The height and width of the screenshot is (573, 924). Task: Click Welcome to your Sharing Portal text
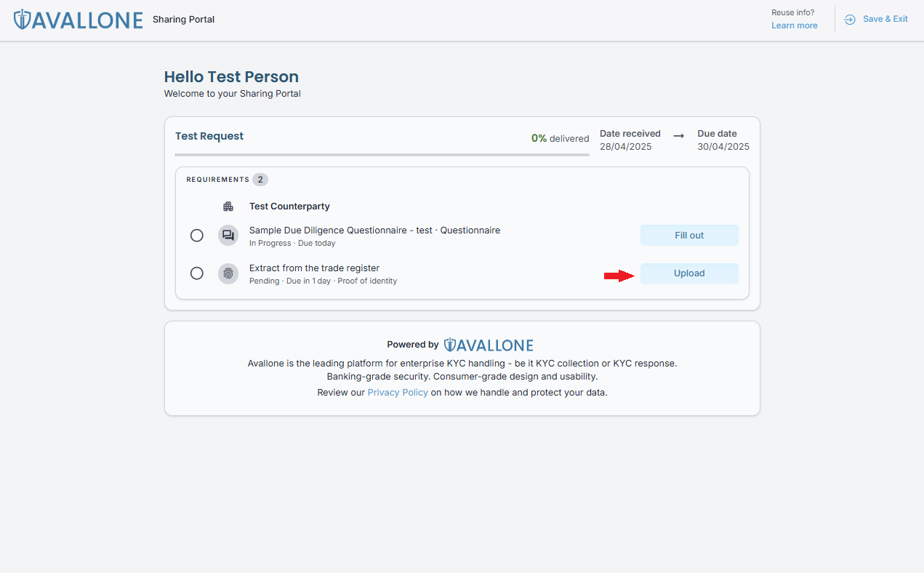click(233, 94)
